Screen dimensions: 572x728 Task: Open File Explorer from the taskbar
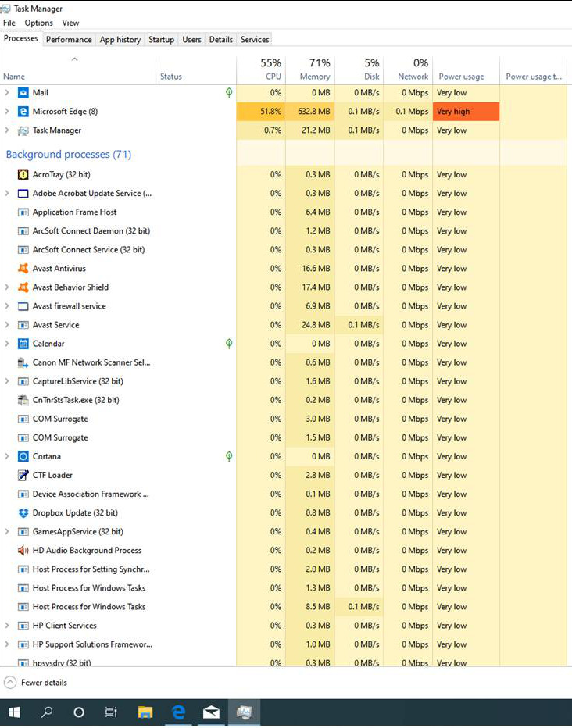[x=145, y=712]
